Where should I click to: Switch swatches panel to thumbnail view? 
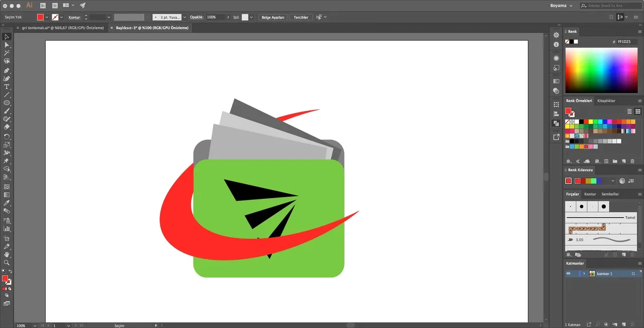(x=638, y=111)
